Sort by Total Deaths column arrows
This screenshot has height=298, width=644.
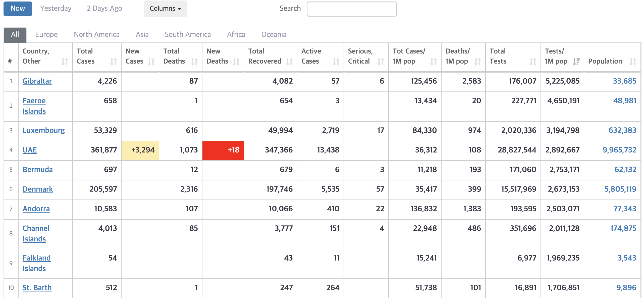194,62
